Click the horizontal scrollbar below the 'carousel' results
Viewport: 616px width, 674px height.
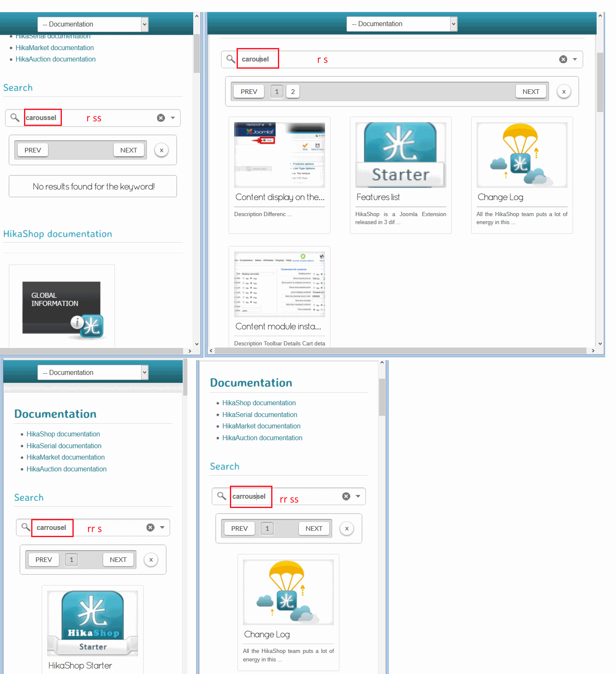[x=401, y=350]
